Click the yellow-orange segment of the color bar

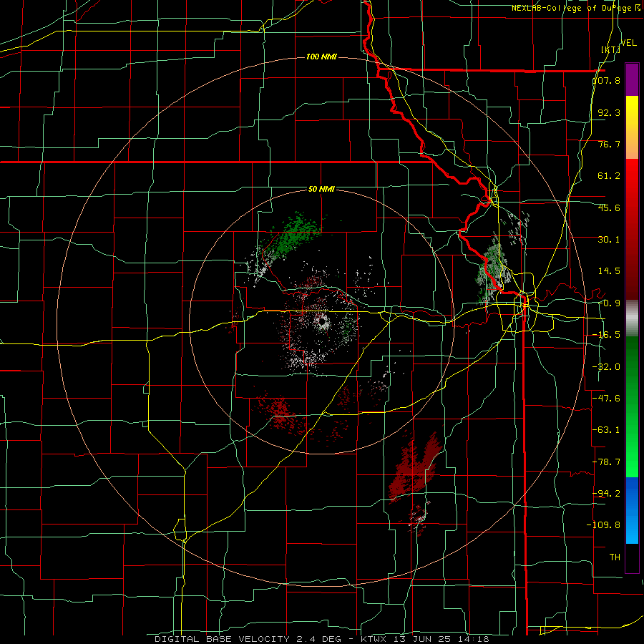click(x=632, y=127)
